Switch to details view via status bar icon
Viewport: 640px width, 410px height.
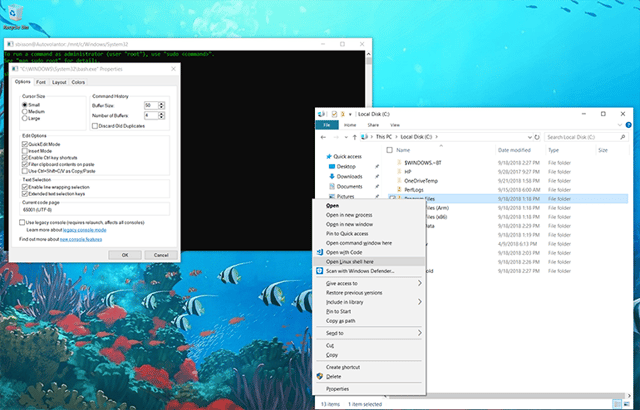pyautogui.click(x=617, y=404)
